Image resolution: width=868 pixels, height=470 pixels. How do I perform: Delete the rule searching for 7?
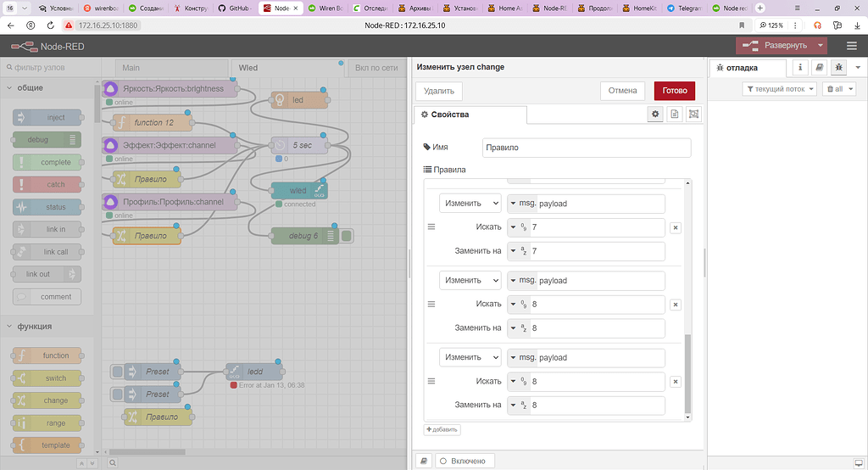(676, 227)
